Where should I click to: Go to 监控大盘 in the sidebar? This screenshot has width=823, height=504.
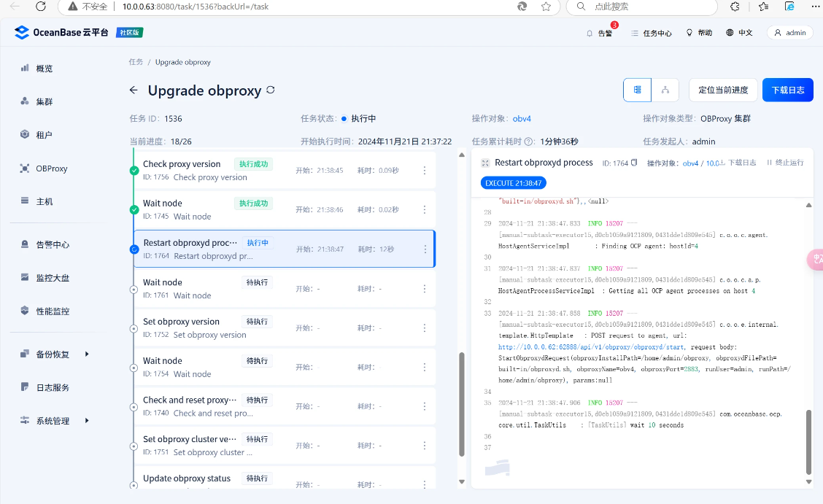pyautogui.click(x=53, y=278)
